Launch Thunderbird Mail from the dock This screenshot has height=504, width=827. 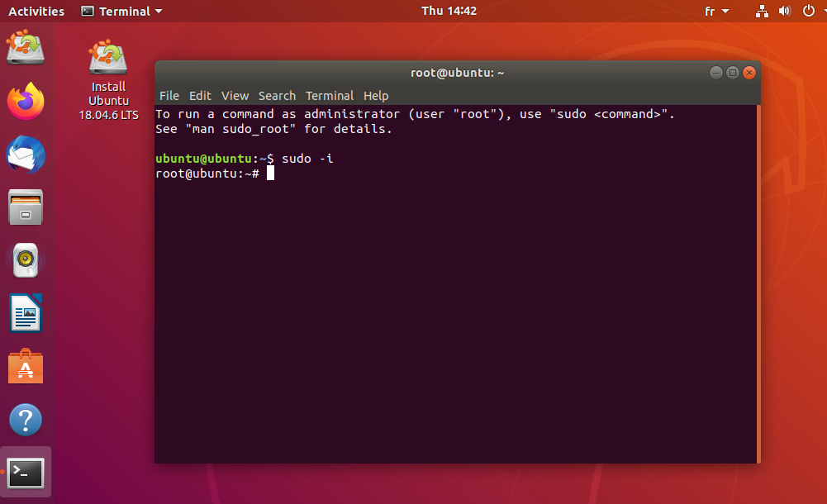pyautogui.click(x=26, y=155)
